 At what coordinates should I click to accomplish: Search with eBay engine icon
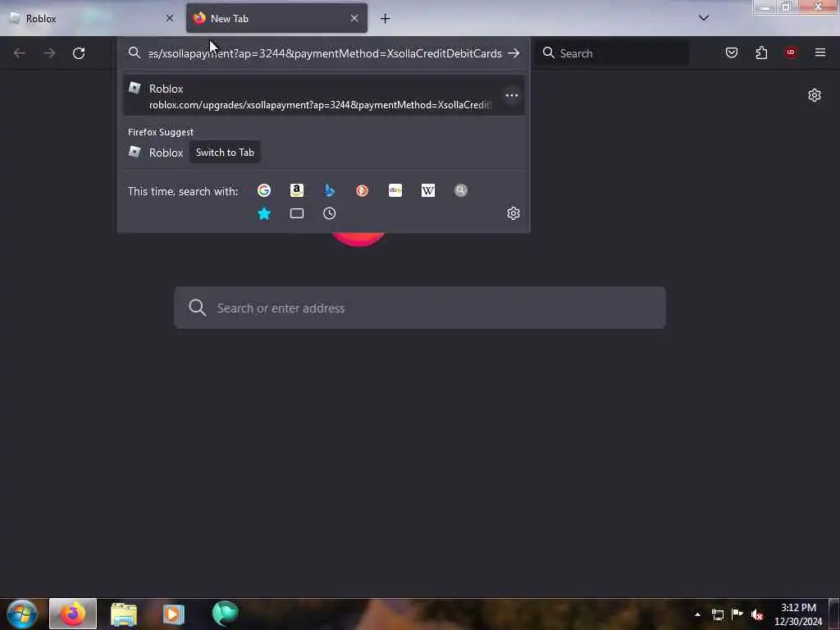[x=395, y=190]
